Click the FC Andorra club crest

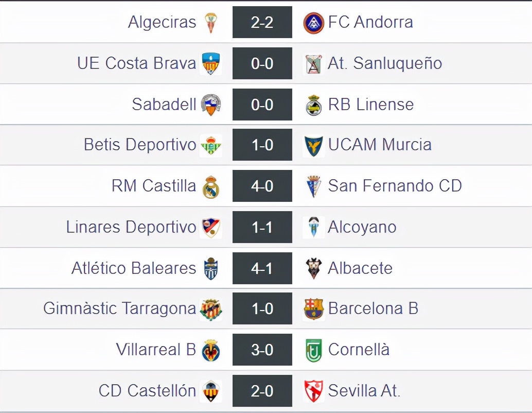click(x=313, y=23)
